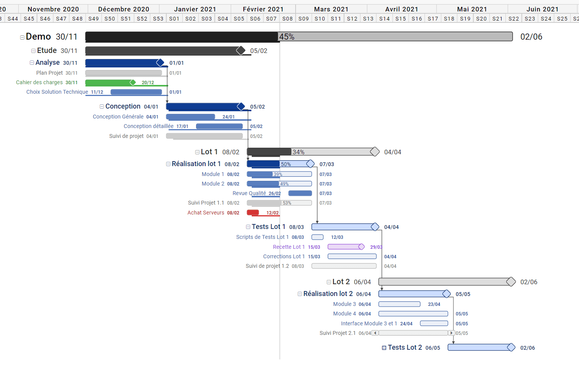Click the left arrow handle on Suivi Projet 2.1
The width and height of the screenshot is (579, 392).
click(375, 333)
